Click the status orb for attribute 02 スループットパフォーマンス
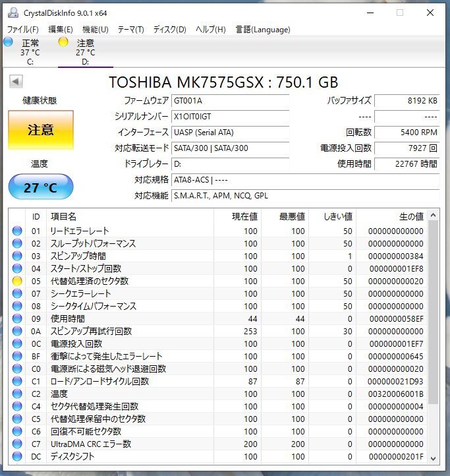Screen dimensions: 450x476 [17, 243]
